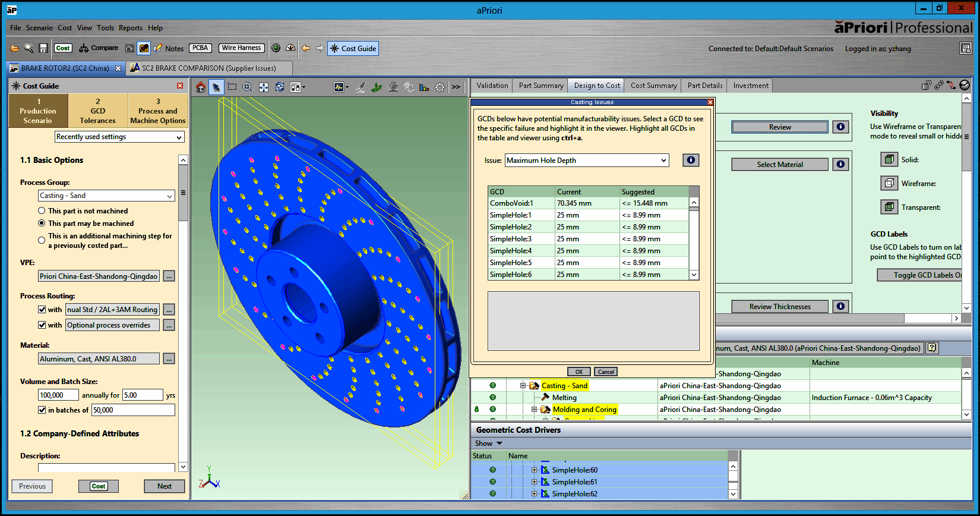Click the save disk icon in main toolbar
980x516 pixels.
point(43,48)
